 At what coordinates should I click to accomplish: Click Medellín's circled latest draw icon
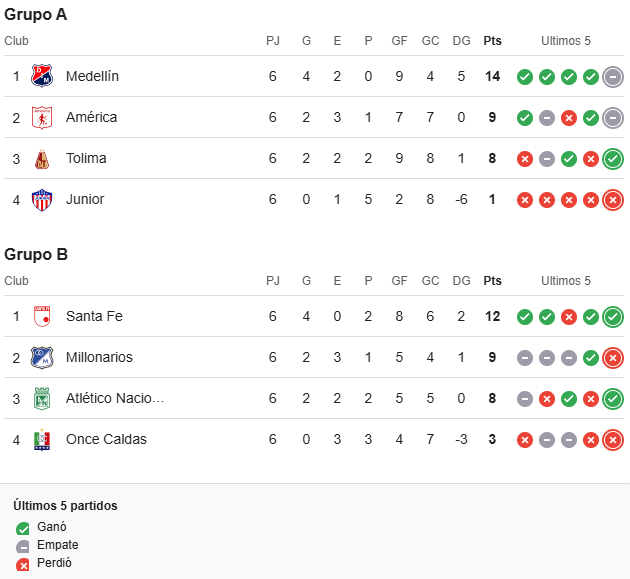tap(613, 76)
